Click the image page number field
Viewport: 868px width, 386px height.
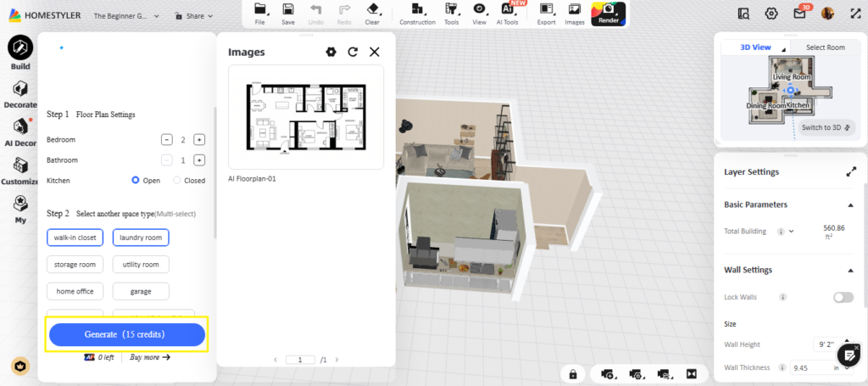(300, 360)
